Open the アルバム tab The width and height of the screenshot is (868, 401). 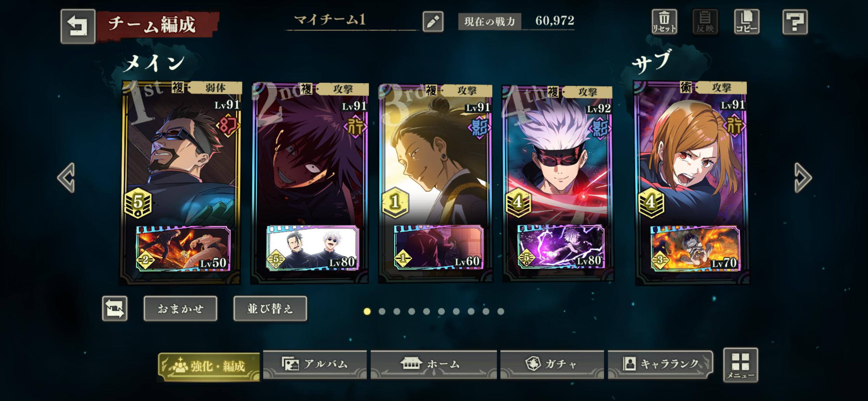click(x=315, y=364)
